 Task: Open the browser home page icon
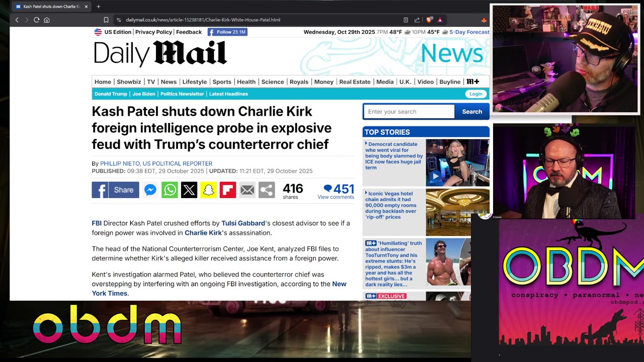pyautogui.click(x=47, y=20)
